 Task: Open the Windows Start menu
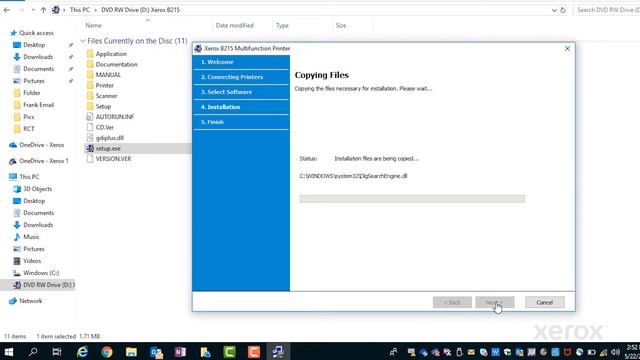tap(9, 352)
